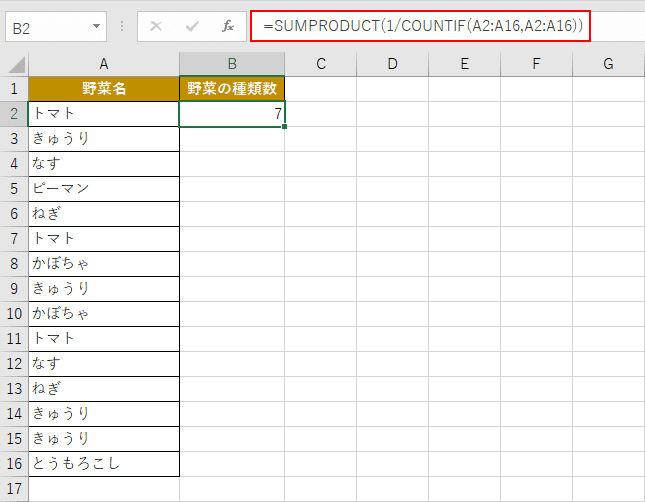
Task: Click the Enter checkmark icon in formula bar
Action: click(x=192, y=26)
